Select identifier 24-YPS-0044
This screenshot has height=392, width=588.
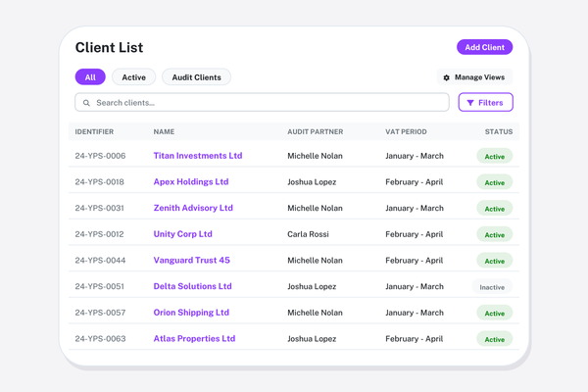pos(100,261)
